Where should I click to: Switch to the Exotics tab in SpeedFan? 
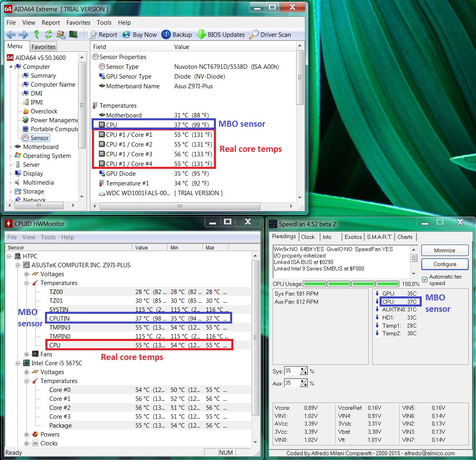(353, 237)
